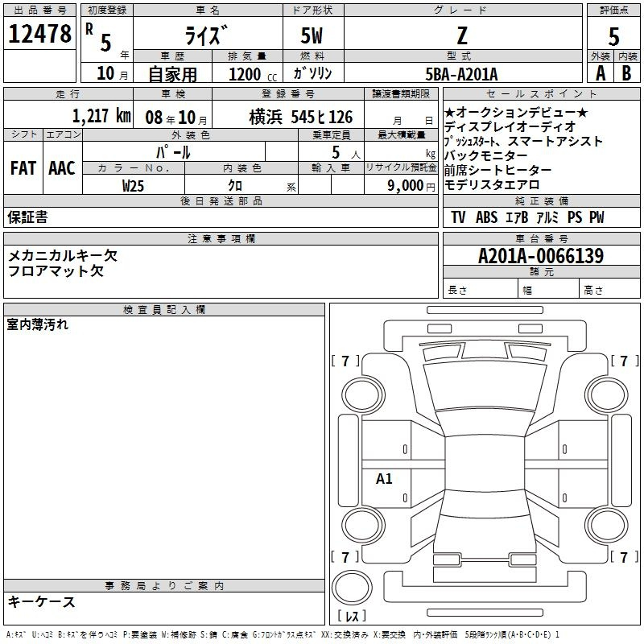Image resolution: width=644 pixels, height=644 pixels.
Task: Click the [レス] spare tire label
Action: pos(352,617)
